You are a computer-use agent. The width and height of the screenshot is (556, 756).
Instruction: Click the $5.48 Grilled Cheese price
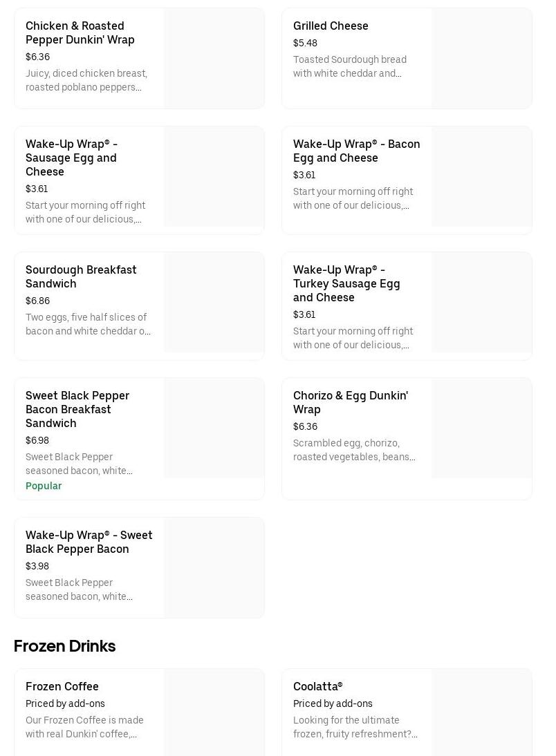[305, 43]
